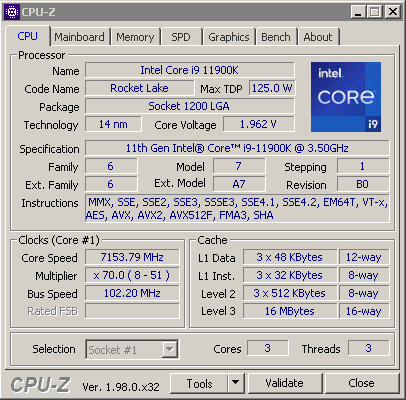This screenshot has height=400, width=406.
Task: Click the Multiplier value x 70.0
Action: click(x=132, y=275)
